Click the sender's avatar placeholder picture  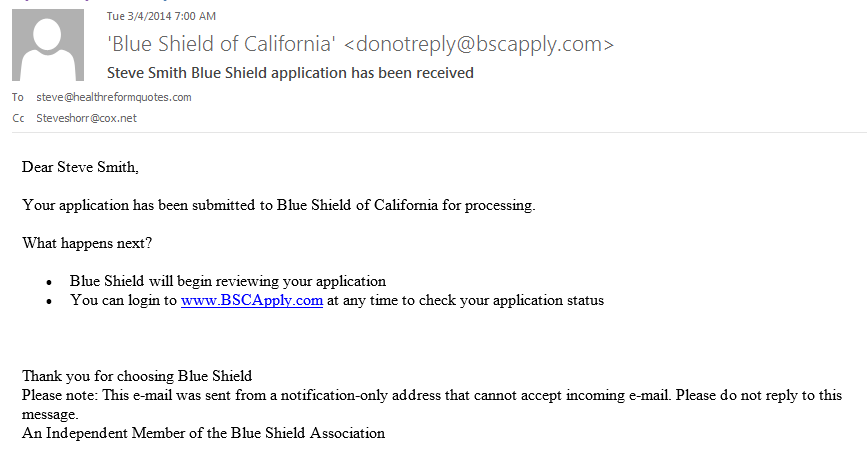[48, 45]
